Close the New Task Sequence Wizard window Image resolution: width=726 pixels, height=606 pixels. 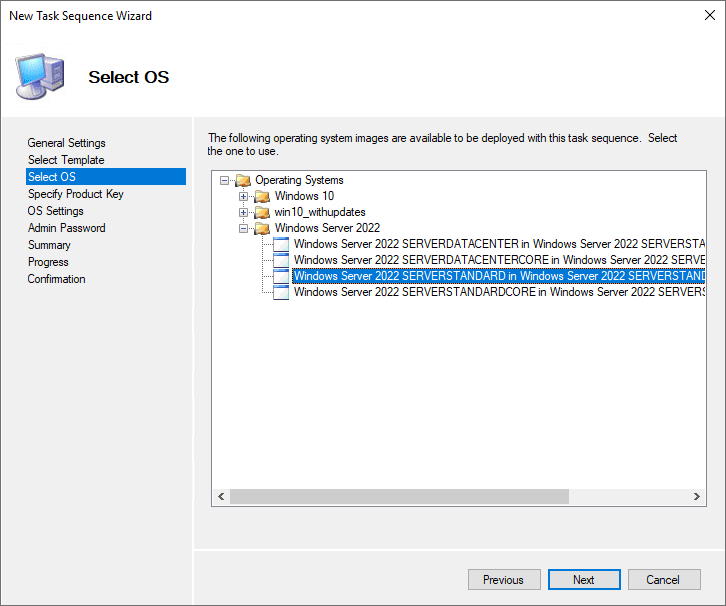tap(709, 16)
